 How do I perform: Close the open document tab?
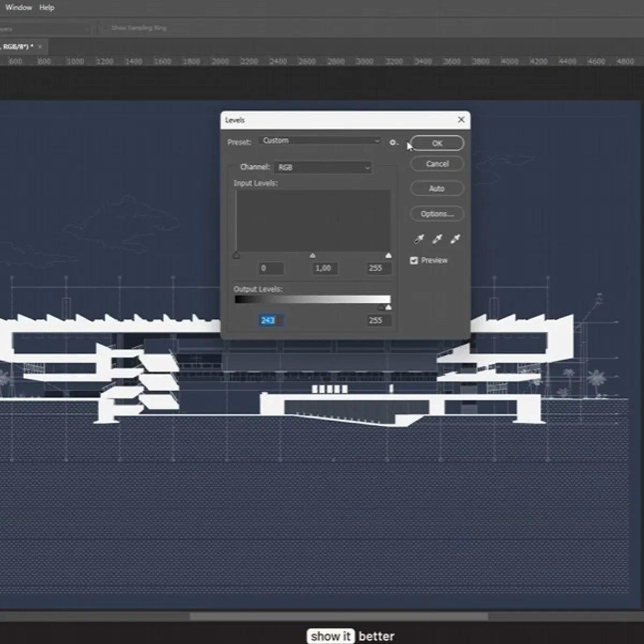pos(40,47)
